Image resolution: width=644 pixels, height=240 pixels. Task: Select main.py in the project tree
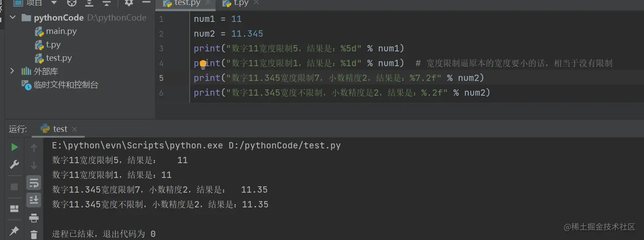56,31
